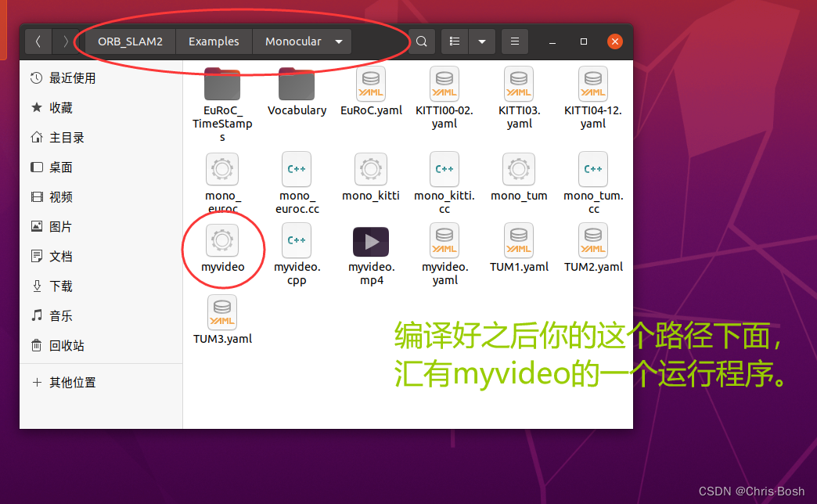Maximize the file manager window

coord(584,41)
